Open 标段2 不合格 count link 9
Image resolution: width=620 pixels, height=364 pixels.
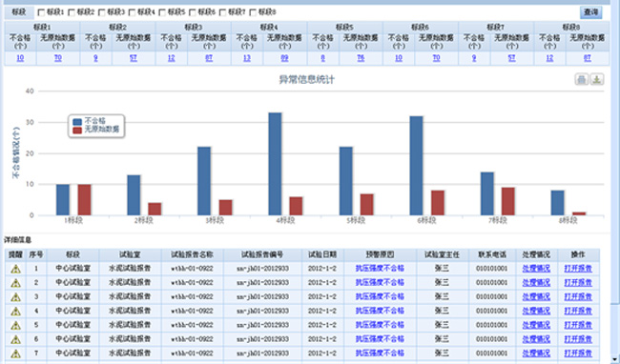[x=95, y=58]
